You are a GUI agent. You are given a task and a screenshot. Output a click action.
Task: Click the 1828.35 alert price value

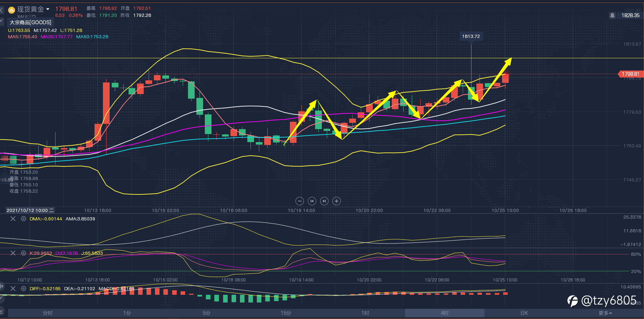(630, 15)
